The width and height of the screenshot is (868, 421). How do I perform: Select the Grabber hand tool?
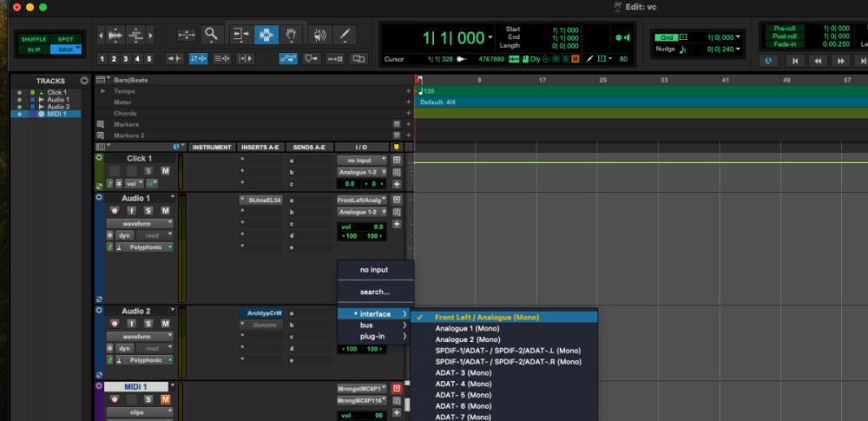(293, 35)
